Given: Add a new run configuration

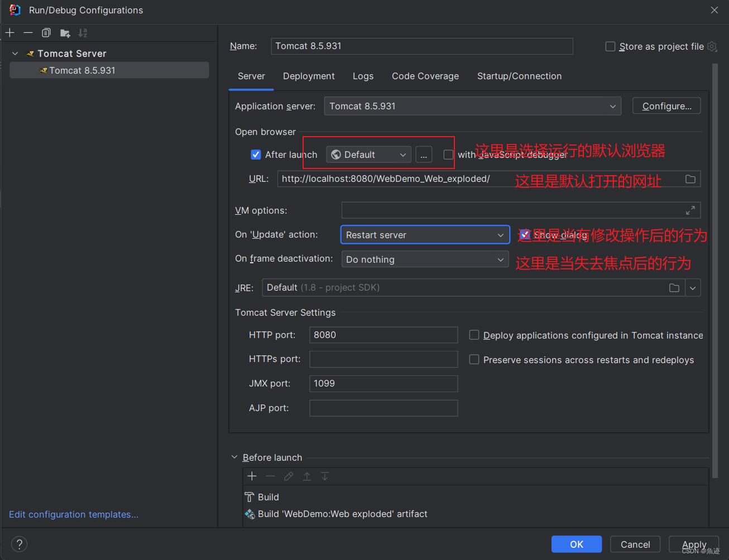Looking at the screenshot, I should [10, 33].
